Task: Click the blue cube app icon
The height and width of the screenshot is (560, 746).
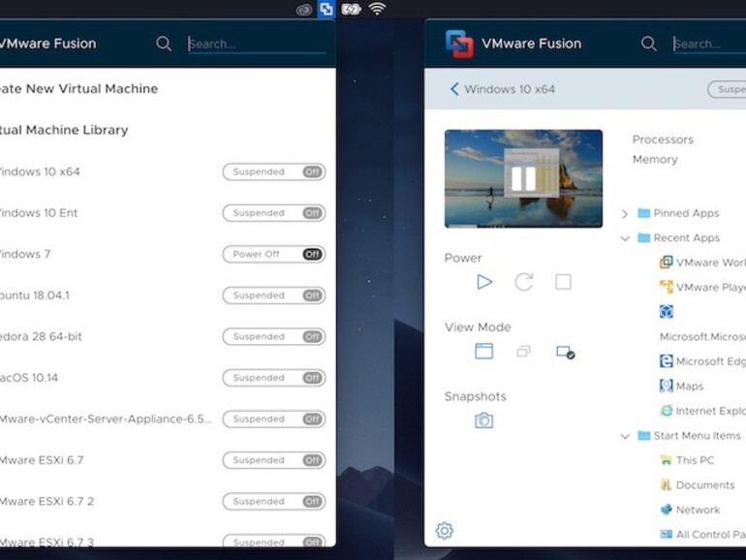Action: pos(667,312)
